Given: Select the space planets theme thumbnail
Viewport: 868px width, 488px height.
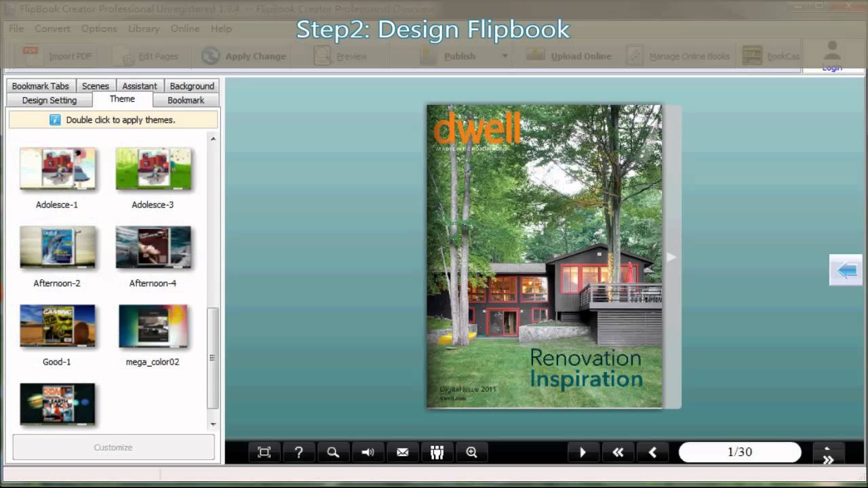Looking at the screenshot, I should point(58,404).
